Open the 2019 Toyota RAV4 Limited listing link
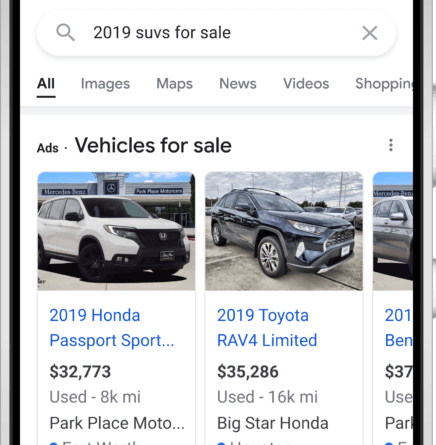The height and width of the screenshot is (445, 436). click(x=267, y=328)
